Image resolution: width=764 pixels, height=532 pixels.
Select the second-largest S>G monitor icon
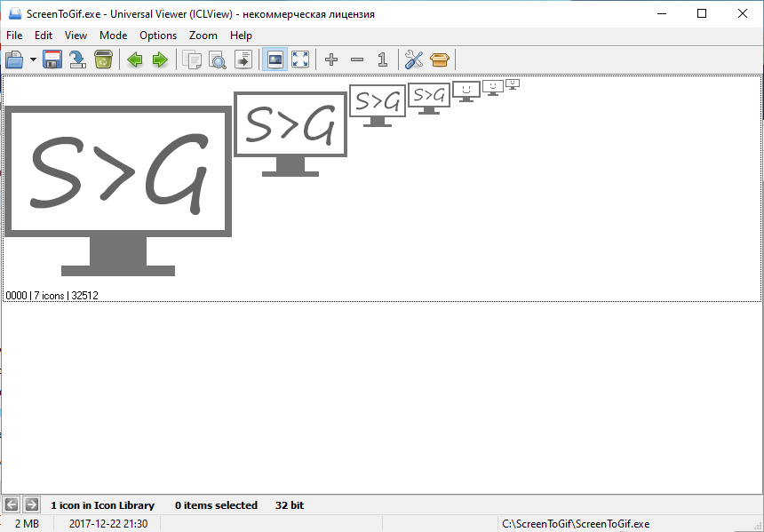pos(290,134)
